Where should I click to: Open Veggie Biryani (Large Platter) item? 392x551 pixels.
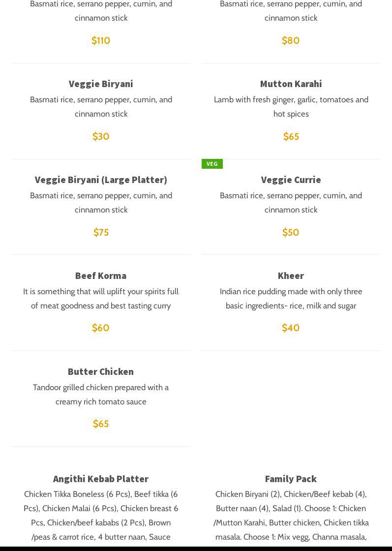point(101,180)
